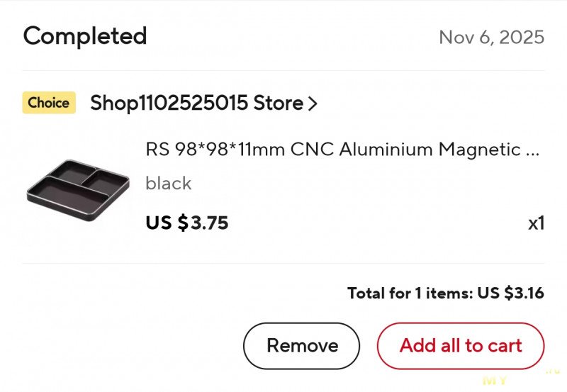Click the US $3.75 item price
567x392 pixels.
click(187, 223)
